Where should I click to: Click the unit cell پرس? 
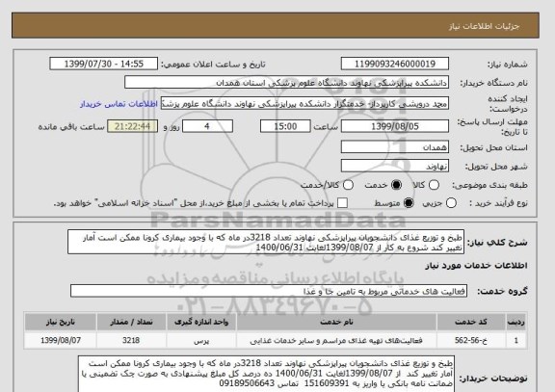pyautogui.click(x=201, y=341)
